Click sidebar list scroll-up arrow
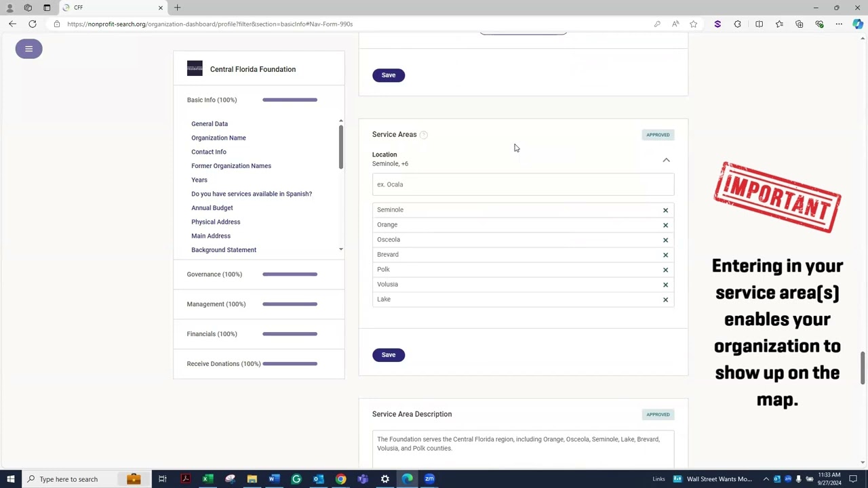This screenshot has height=488, width=868. [341, 121]
